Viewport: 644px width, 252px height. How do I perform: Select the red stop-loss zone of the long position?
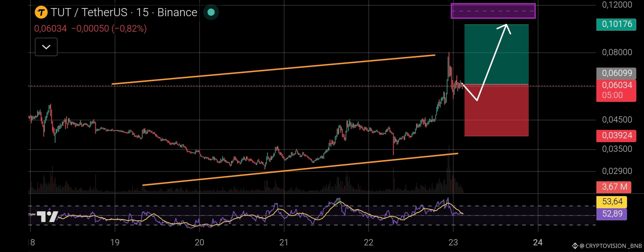(496, 110)
